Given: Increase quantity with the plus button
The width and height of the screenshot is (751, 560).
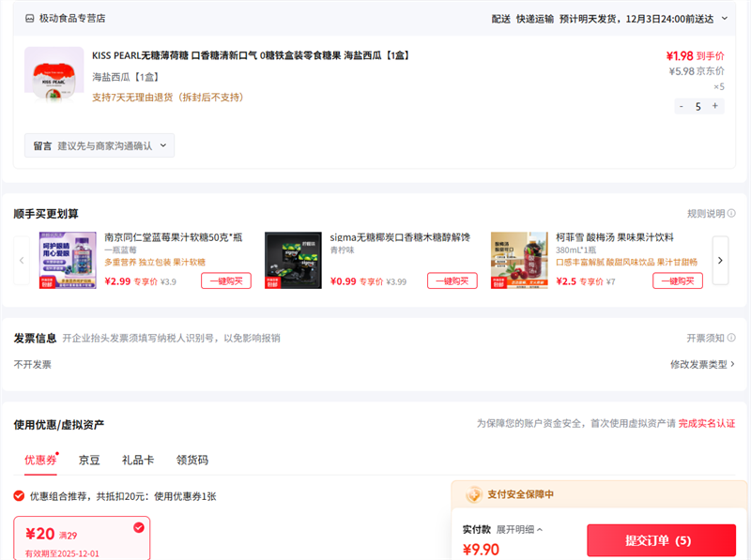Looking at the screenshot, I should point(715,106).
